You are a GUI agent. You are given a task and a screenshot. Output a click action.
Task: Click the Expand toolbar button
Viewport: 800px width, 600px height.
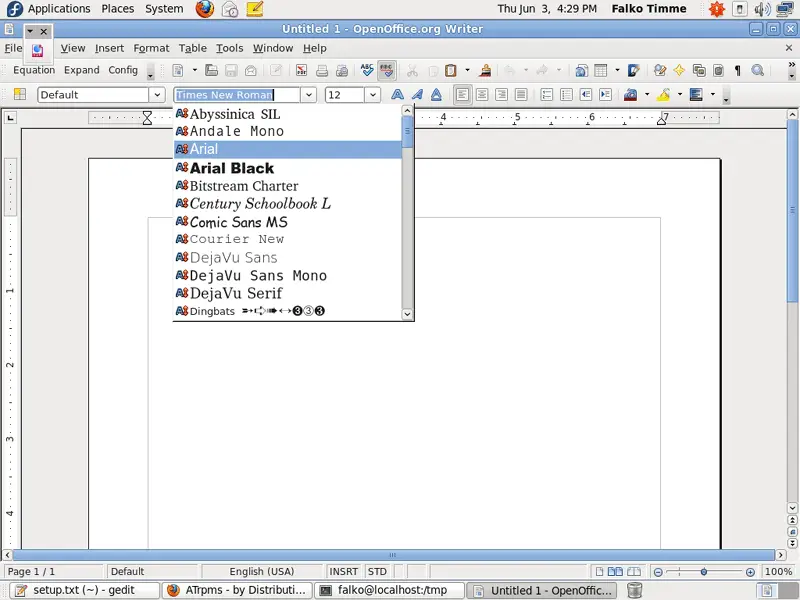(82, 70)
